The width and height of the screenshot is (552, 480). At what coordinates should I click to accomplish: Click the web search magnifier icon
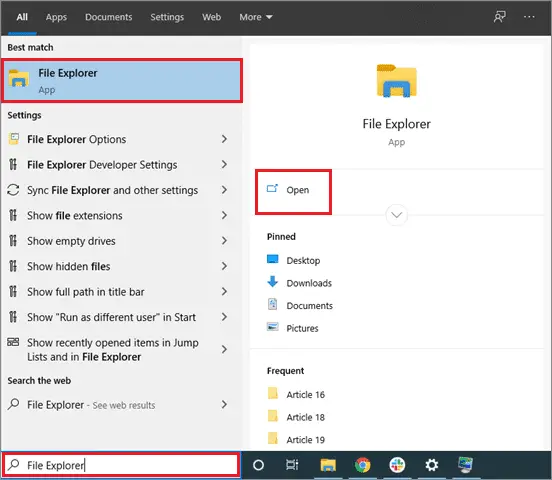tap(13, 404)
